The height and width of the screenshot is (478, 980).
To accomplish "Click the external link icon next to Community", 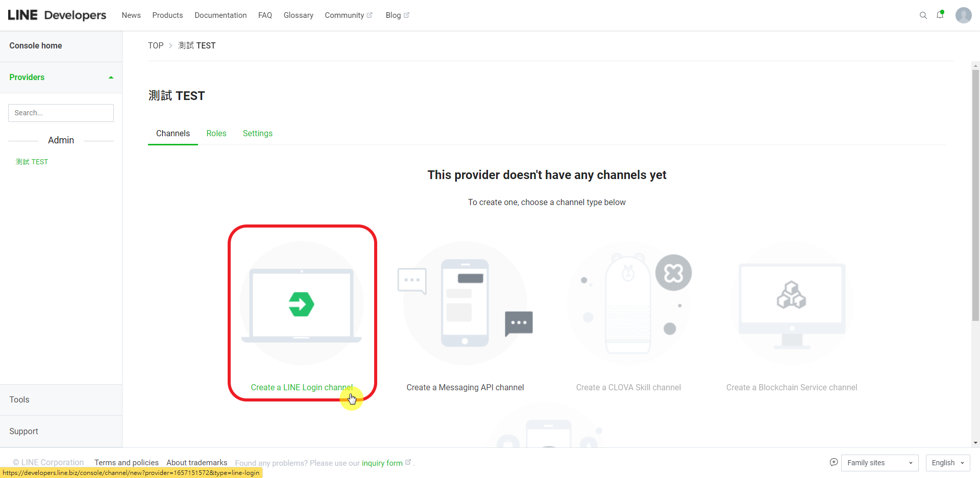I will (369, 14).
